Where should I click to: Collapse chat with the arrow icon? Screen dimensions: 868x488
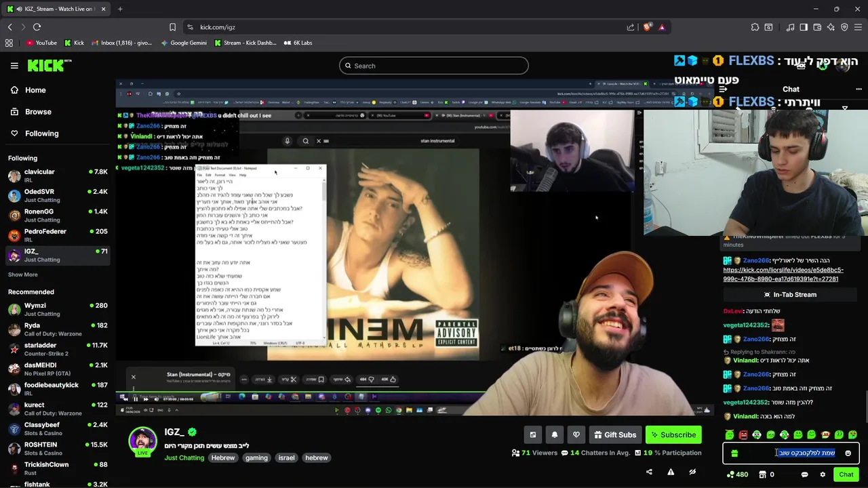coord(723,89)
